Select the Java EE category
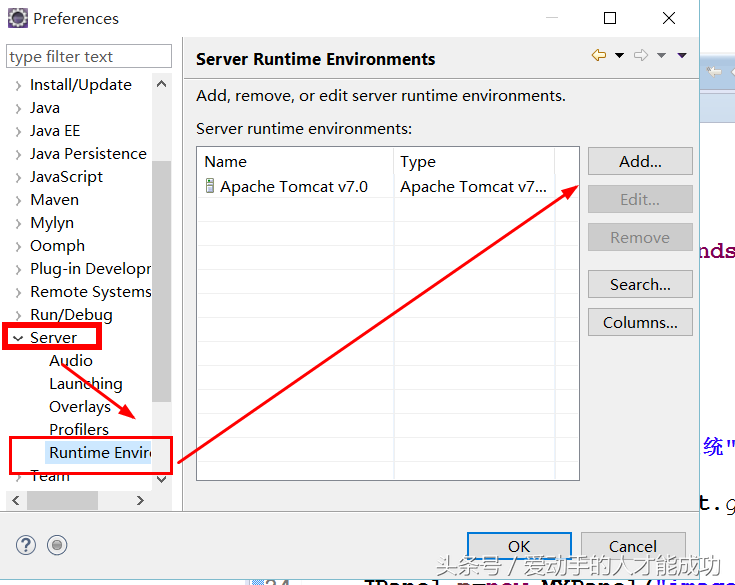The image size is (735, 585). point(55,131)
